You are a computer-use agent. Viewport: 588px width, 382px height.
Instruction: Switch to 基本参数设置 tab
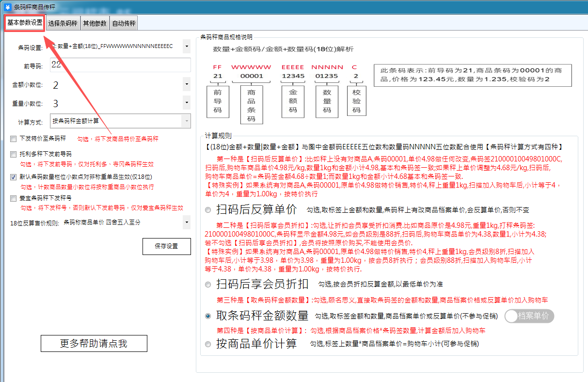[25, 23]
